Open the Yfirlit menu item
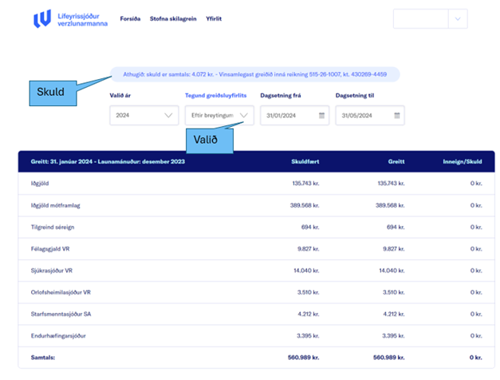 (x=214, y=19)
